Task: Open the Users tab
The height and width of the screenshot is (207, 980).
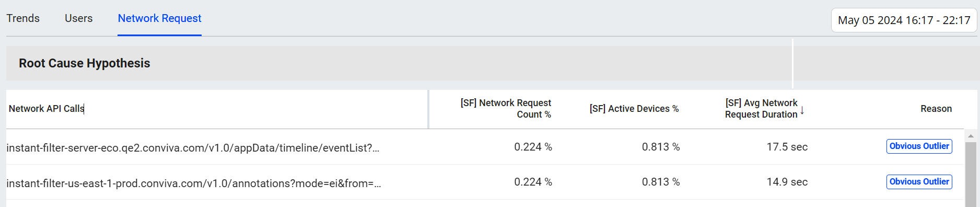Action: (x=79, y=18)
